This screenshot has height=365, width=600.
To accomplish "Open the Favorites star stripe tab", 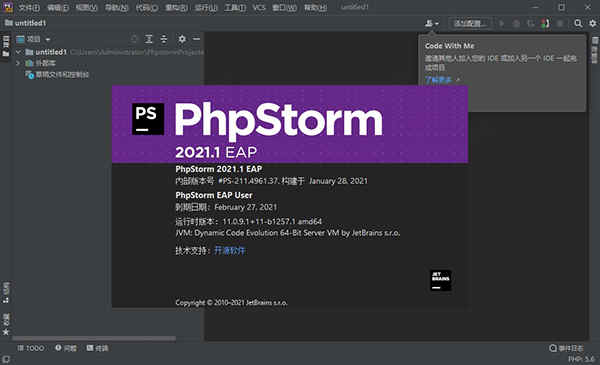I will point(6,324).
